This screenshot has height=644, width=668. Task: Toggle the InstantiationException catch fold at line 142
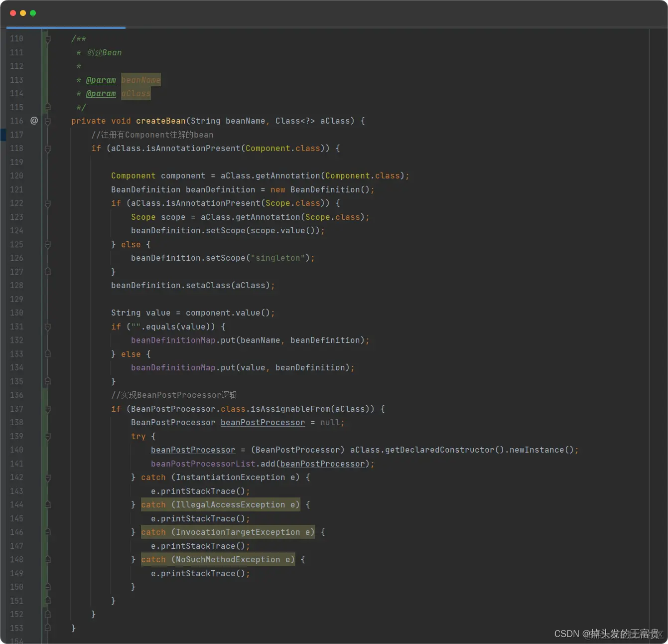(x=48, y=478)
